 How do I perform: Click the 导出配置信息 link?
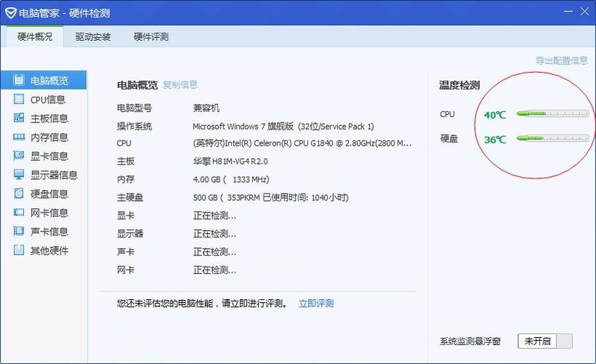(x=562, y=60)
